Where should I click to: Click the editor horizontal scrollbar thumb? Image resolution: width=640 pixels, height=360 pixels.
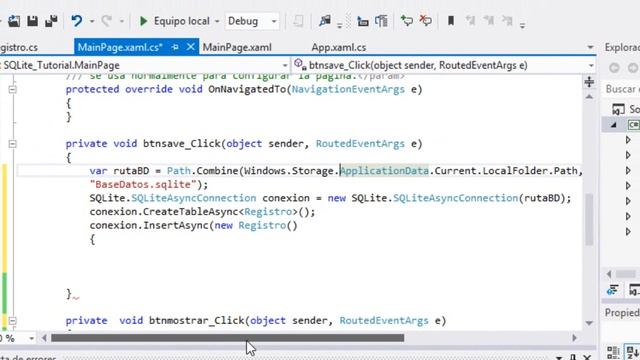click(227, 338)
